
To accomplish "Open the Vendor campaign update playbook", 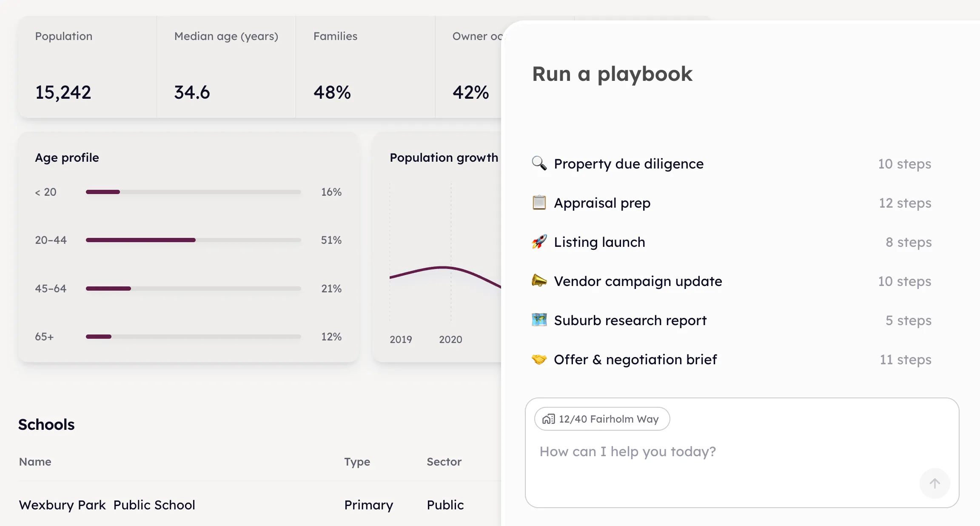I will tap(732, 281).
